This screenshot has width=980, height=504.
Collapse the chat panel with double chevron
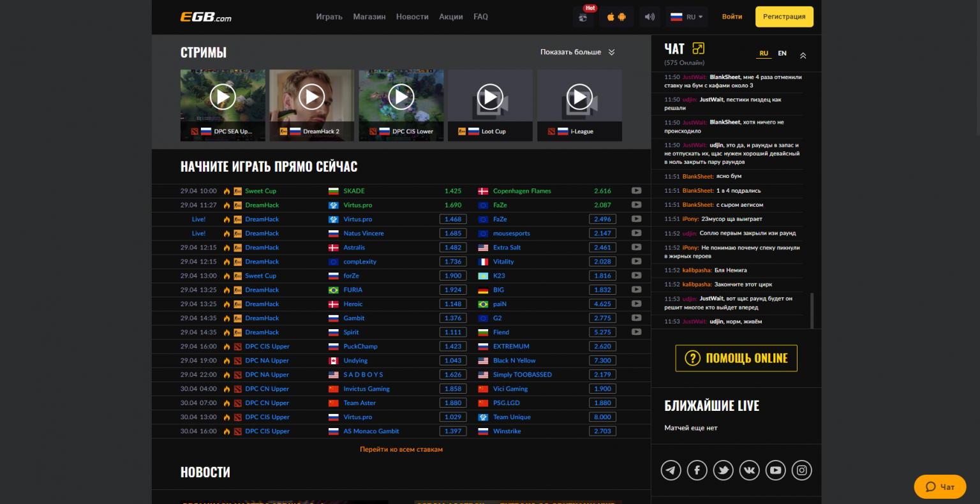pos(803,56)
